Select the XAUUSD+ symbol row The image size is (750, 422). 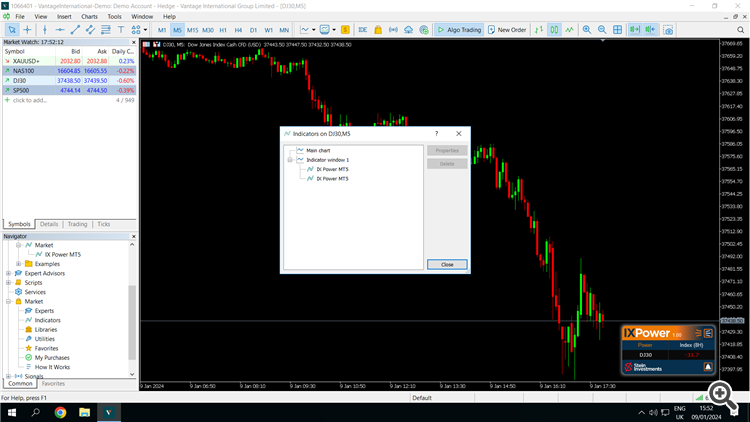(69, 61)
